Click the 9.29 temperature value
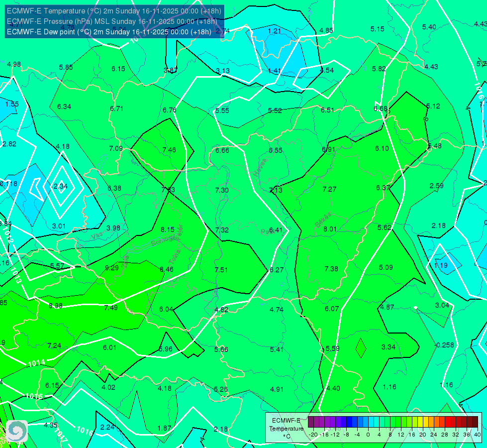Image resolution: width=487 pixels, height=448 pixels. tap(112, 268)
